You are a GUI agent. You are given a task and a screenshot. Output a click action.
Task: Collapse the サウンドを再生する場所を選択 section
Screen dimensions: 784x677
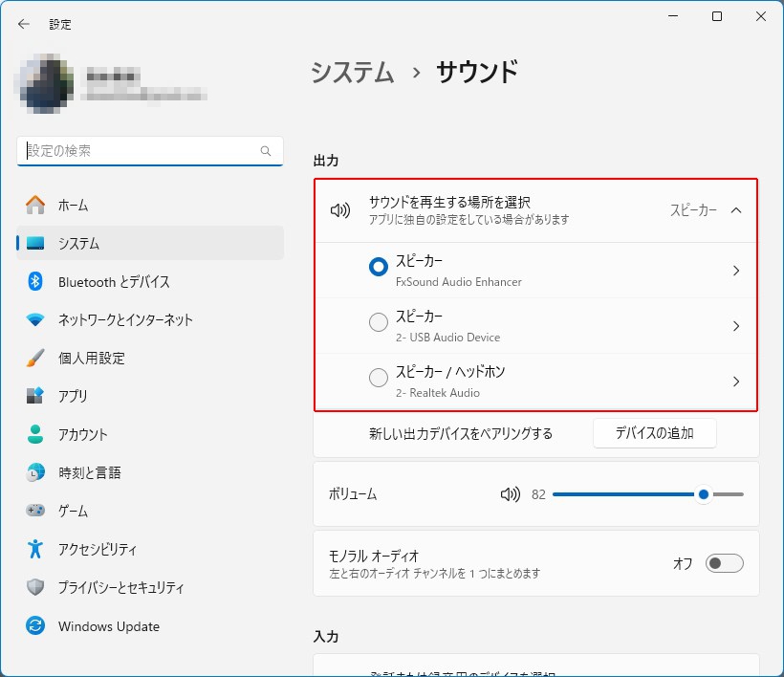[x=735, y=210]
